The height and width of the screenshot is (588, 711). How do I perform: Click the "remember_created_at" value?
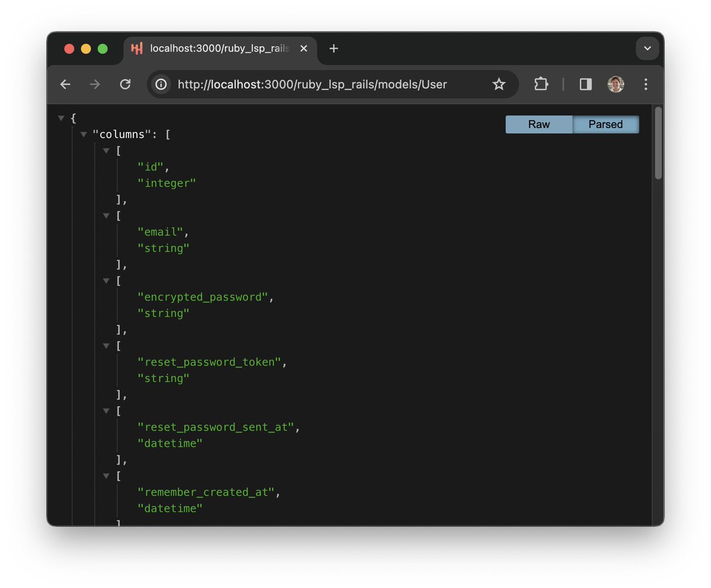click(206, 492)
